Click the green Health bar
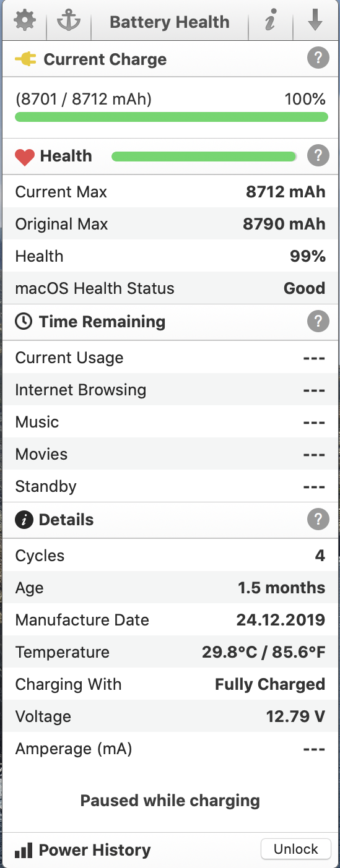This screenshot has height=868, width=340. (x=204, y=157)
